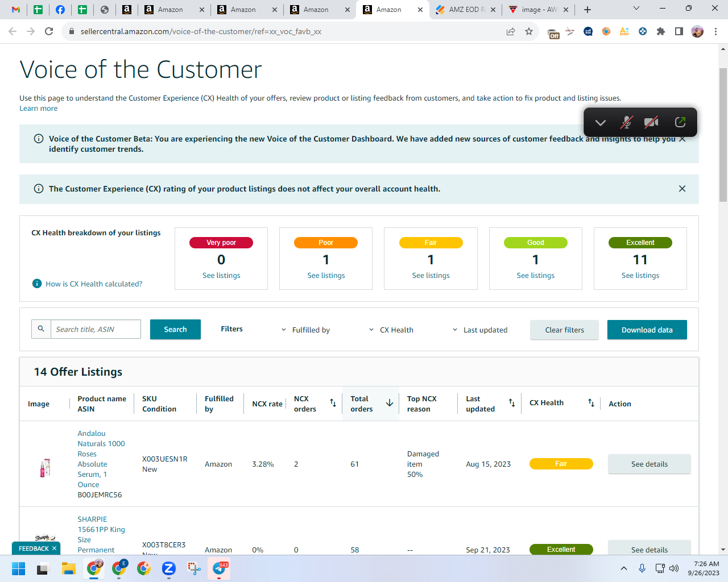Switch to the Facebook pinned tab

(60, 10)
